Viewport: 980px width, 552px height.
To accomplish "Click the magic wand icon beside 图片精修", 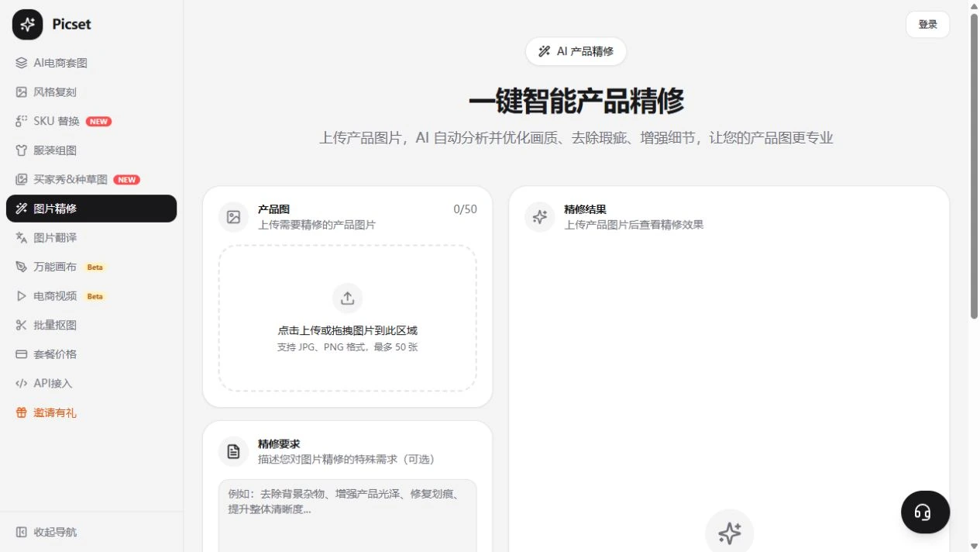I will [22, 209].
